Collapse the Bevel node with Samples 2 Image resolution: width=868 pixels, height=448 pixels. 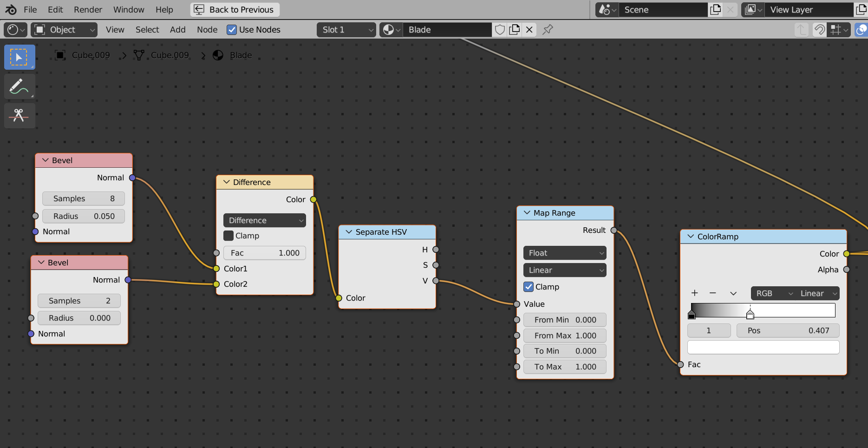click(x=41, y=263)
